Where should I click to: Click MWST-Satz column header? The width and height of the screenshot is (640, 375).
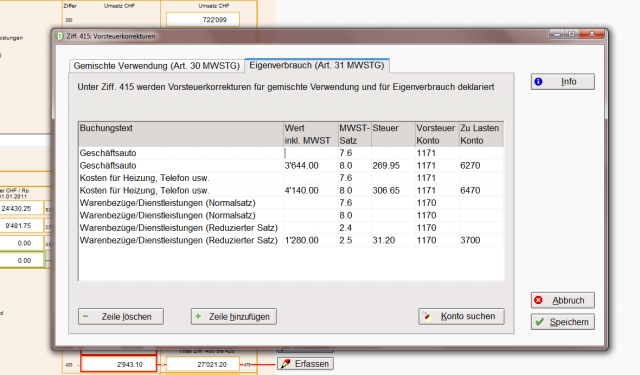355,134
